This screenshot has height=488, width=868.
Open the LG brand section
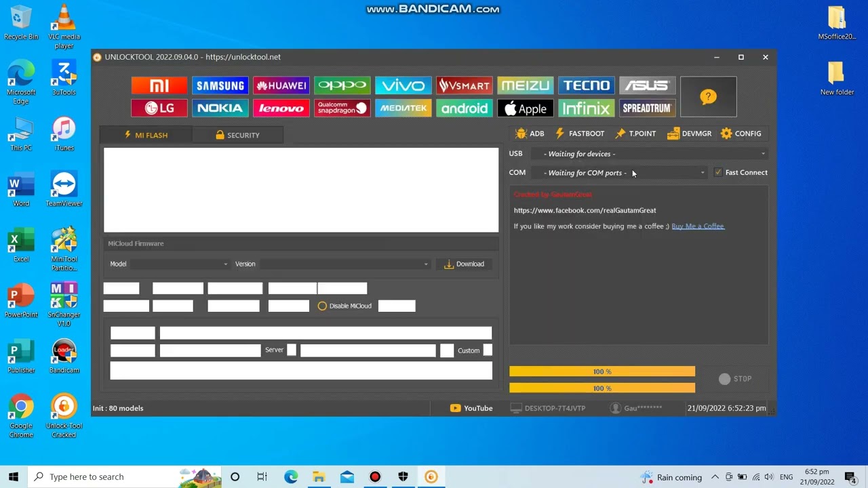[159, 108]
